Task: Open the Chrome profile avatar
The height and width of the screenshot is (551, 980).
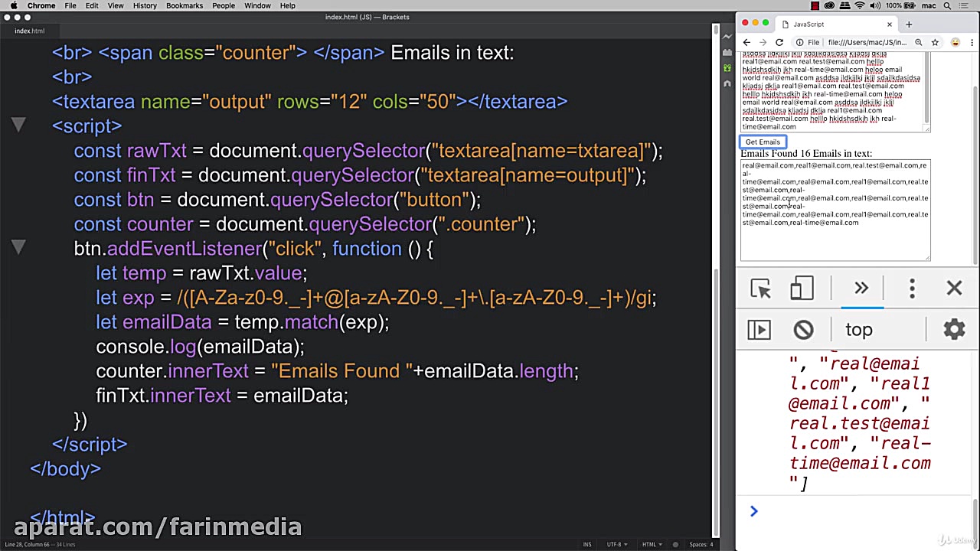Action: [x=955, y=42]
